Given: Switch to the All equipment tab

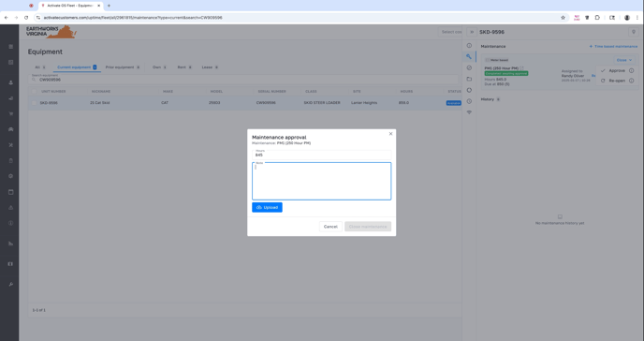Looking at the screenshot, I should point(40,67).
